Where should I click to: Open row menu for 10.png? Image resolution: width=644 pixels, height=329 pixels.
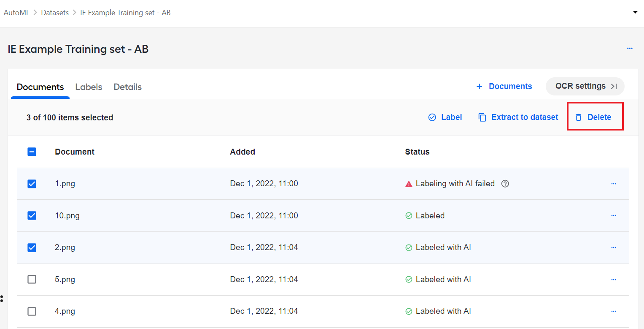(x=614, y=215)
